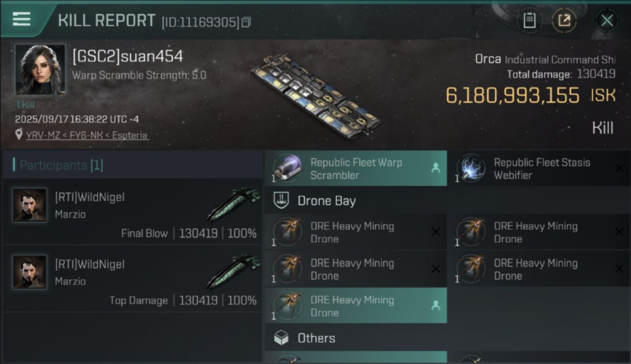
Task: Collapse the Others section
Action: [x=316, y=338]
